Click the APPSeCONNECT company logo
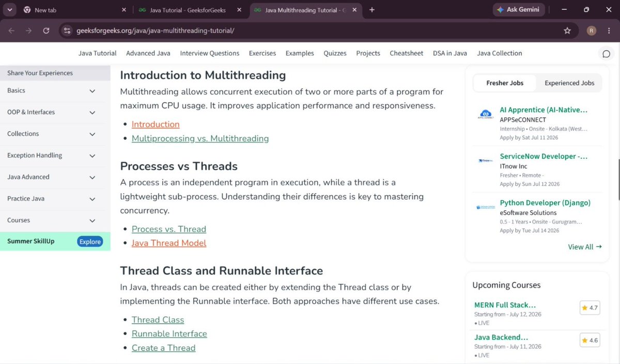The height and width of the screenshot is (364, 620). [486, 115]
